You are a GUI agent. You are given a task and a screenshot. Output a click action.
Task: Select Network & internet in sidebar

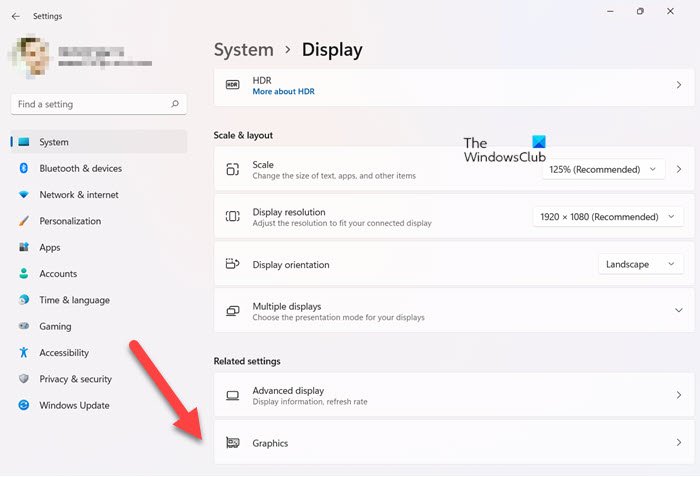click(x=99, y=195)
